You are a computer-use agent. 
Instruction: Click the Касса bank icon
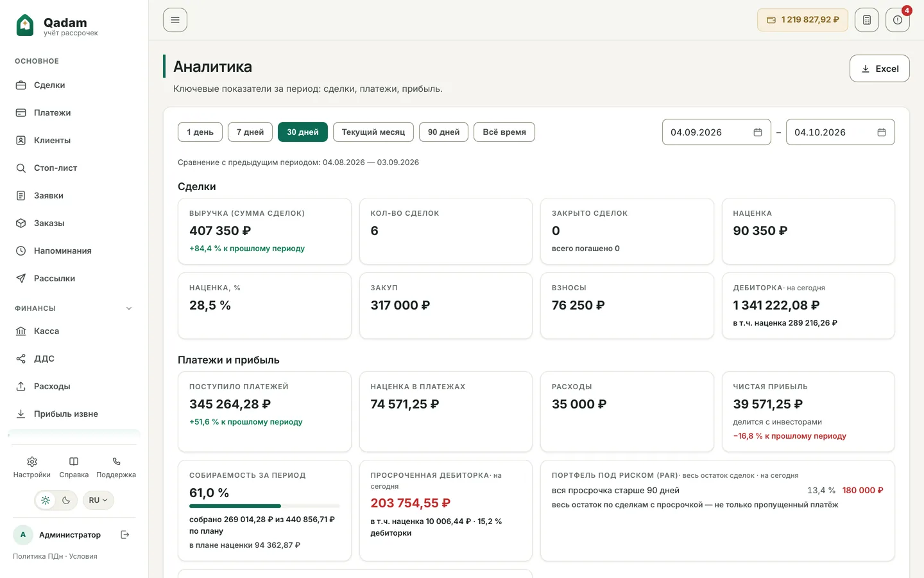pyautogui.click(x=21, y=331)
